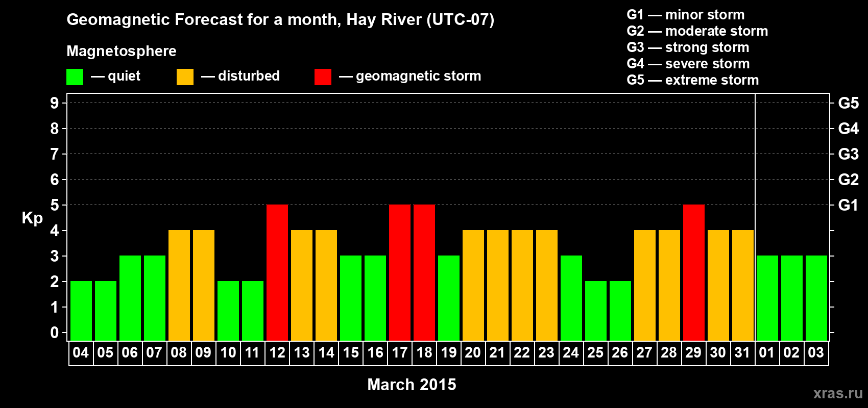Click date label 16 on the axis

point(375,352)
